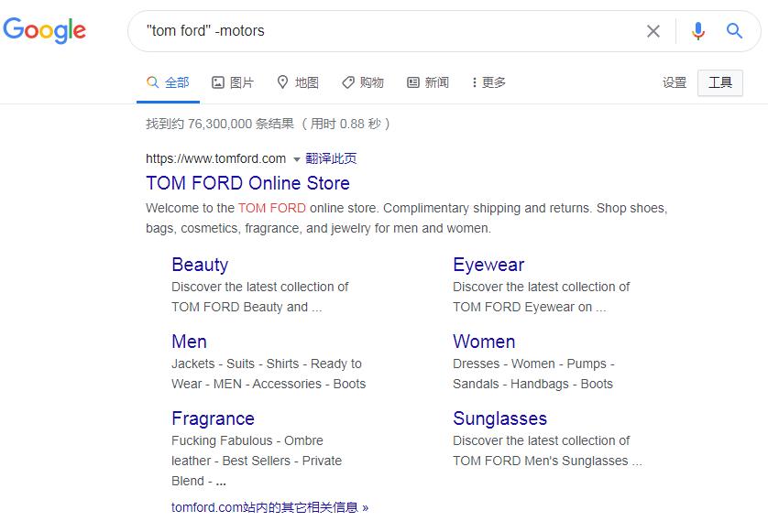Click the 工具 tools button
768x532 pixels.
(720, 82)
